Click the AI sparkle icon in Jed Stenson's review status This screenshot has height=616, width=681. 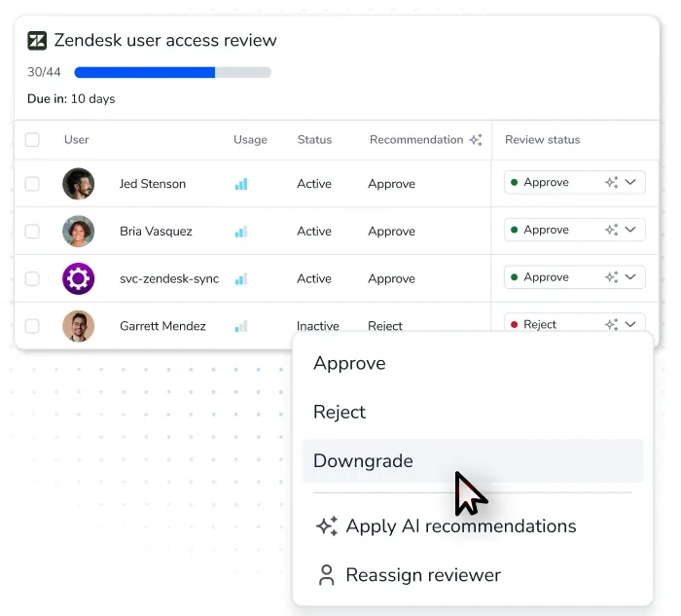pos(612,182)
